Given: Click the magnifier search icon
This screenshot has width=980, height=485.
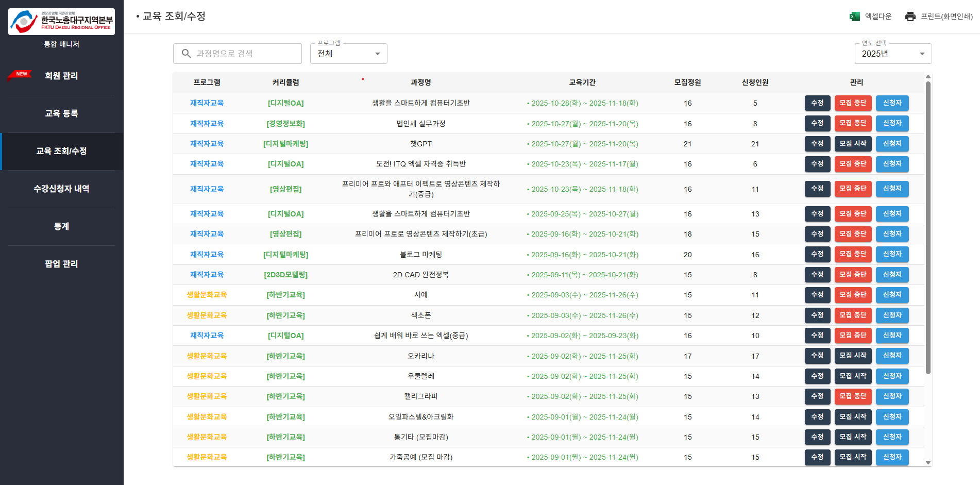Looking at the screenshot, I should point(186,54).
